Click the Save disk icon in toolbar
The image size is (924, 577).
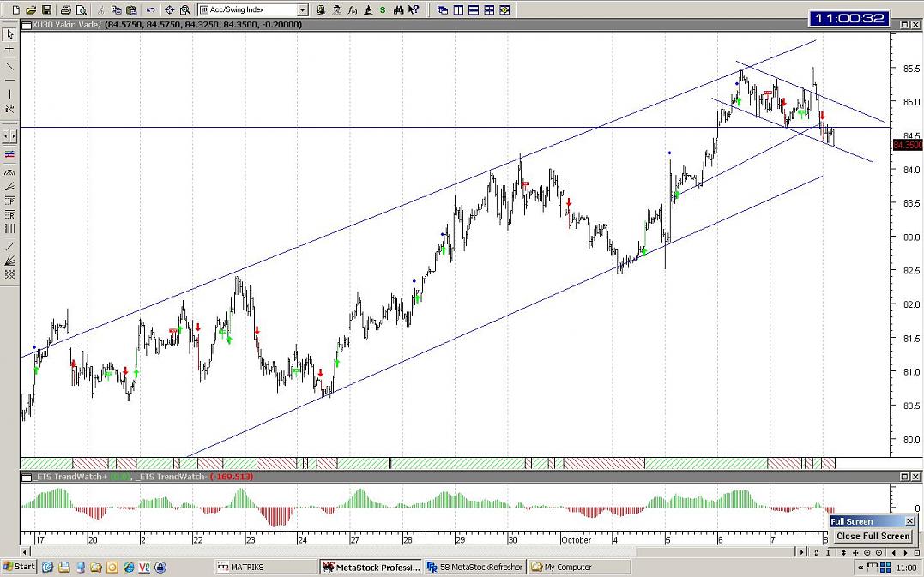[x=46, y=10]
